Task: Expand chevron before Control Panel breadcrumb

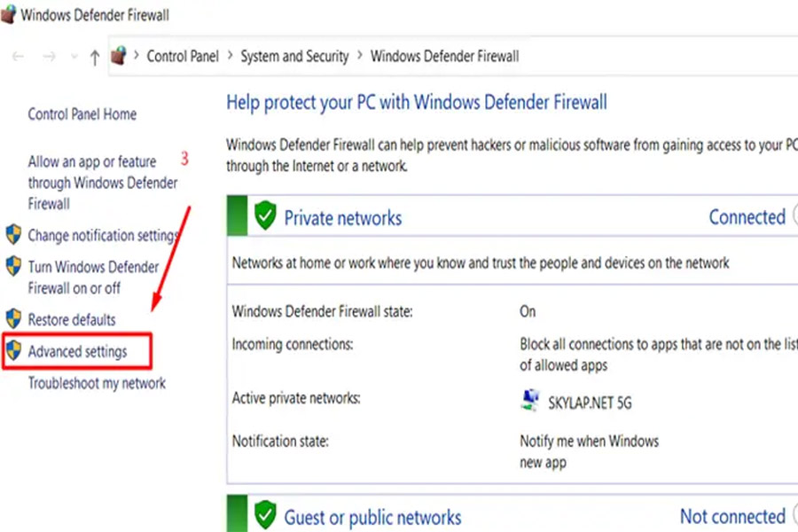Action: pos(137,55)
